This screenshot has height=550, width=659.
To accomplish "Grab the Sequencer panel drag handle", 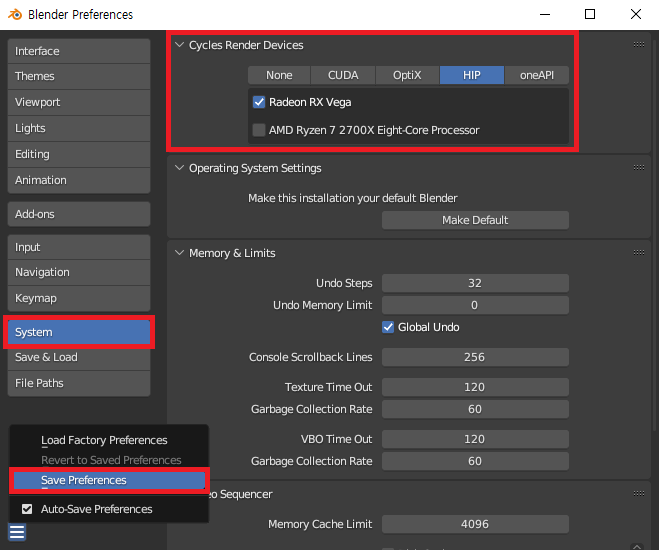I will point(638,494).
